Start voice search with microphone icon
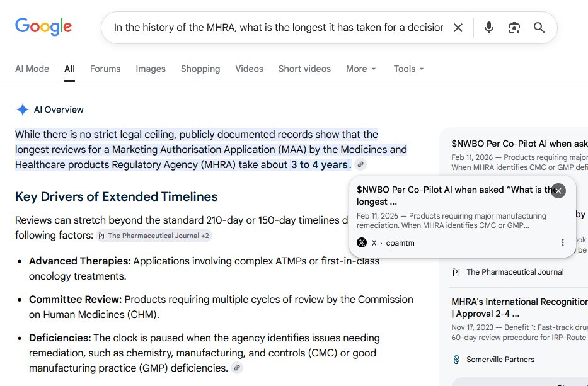The height and width of the screenshot is (386, 588). tap(488, 28)
